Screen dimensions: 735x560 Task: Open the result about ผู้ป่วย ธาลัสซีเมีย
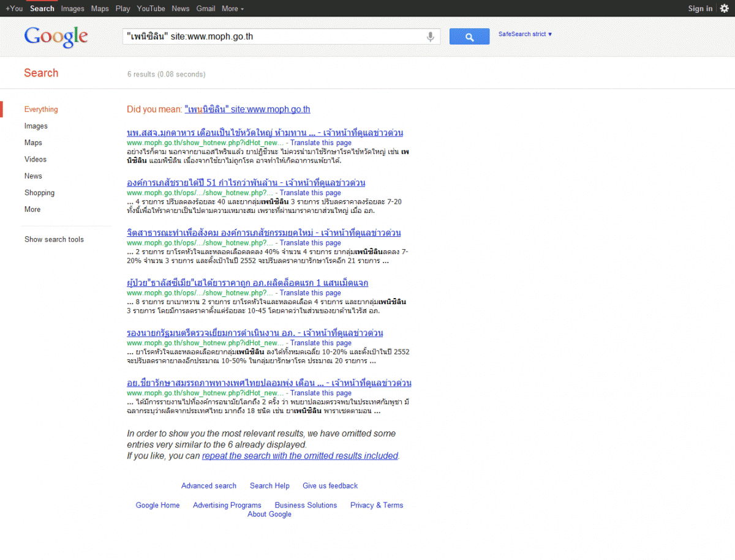[247, 283]
